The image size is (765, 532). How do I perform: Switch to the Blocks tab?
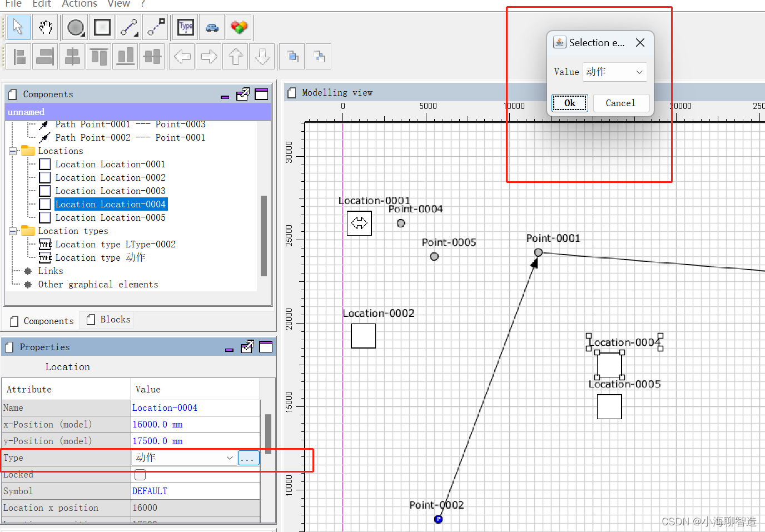coord(109,320)
